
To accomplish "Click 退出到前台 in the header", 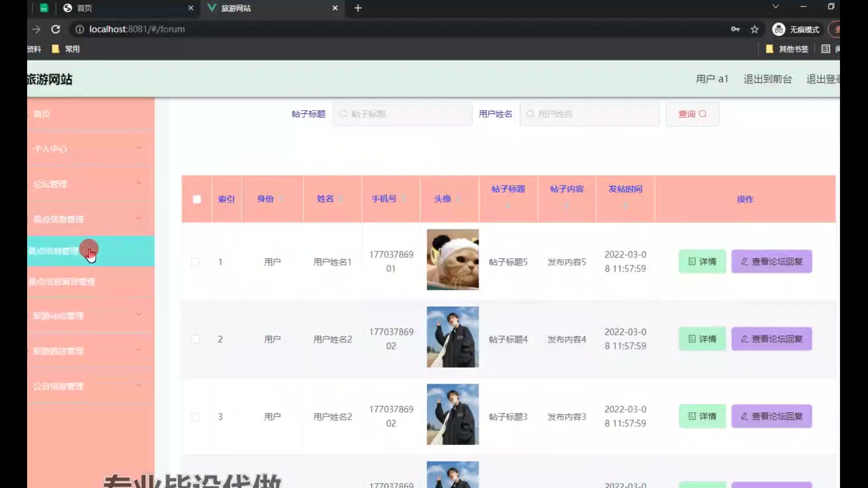I will [x=768, y=79].
